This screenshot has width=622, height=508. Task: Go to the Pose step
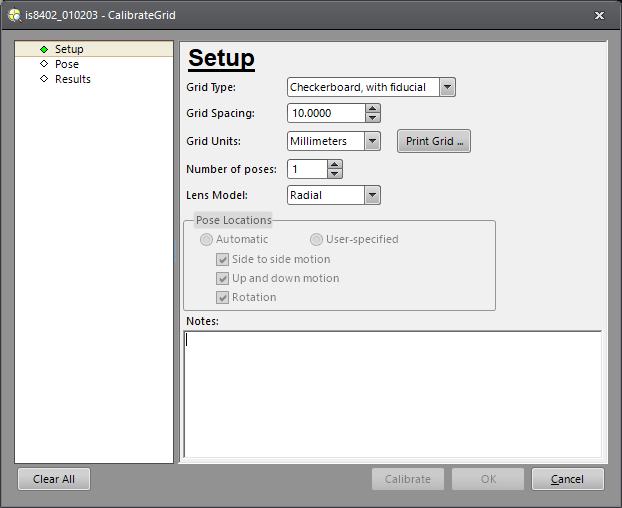coord(66,64)
